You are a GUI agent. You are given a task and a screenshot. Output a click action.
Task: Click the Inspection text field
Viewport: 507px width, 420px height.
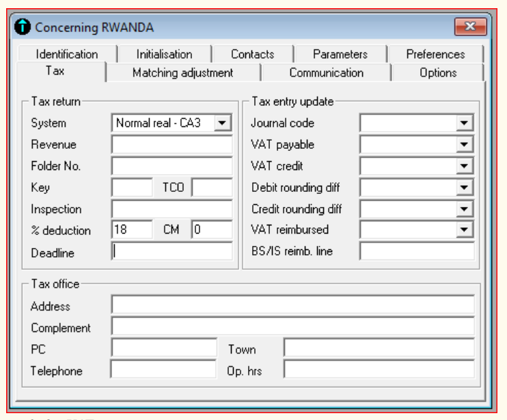click(172, 209)
